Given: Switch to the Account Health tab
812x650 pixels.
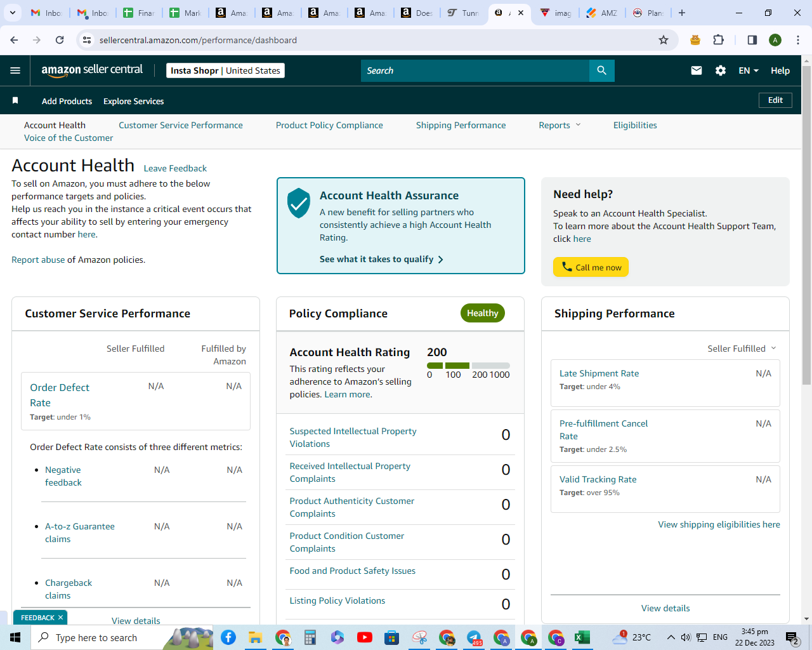Looking at the screenshot, I should (x=55, y=125).
